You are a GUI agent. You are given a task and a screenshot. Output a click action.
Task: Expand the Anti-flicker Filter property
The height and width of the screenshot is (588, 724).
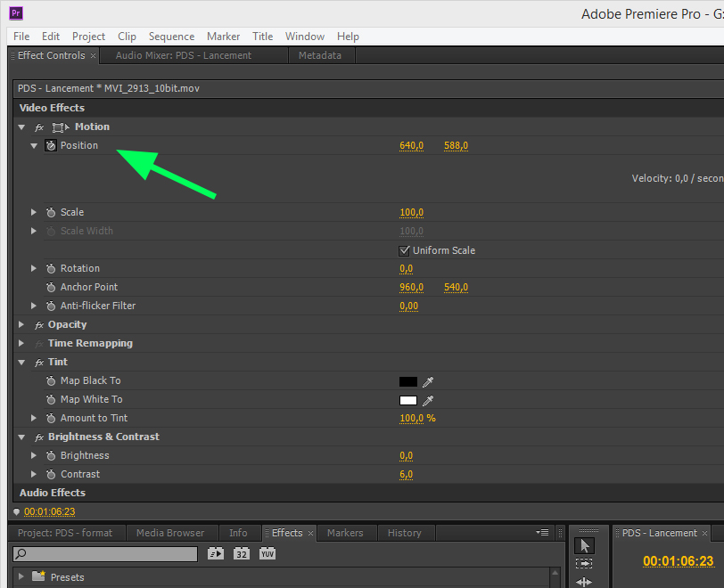point(34,306)
